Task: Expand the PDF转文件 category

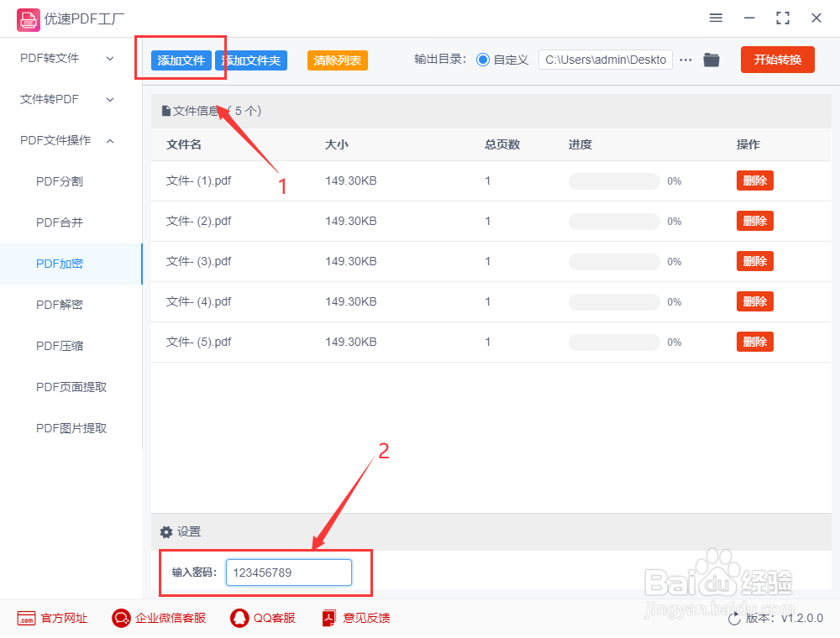Action: [63, 58]
